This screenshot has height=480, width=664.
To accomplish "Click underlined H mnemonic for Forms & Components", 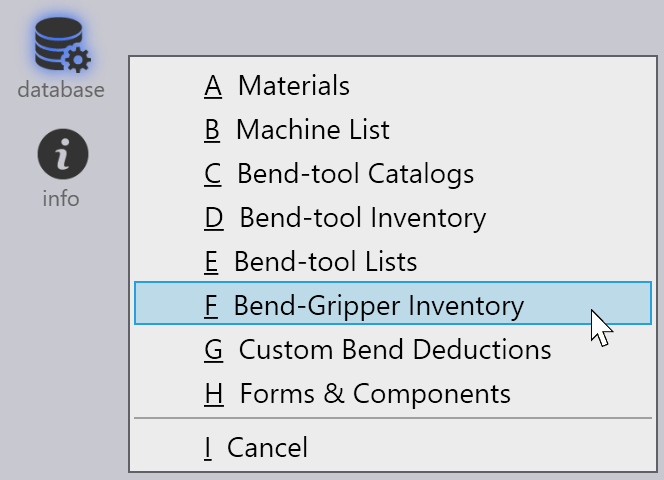I will pyautogui.click(x=213, y=394).
